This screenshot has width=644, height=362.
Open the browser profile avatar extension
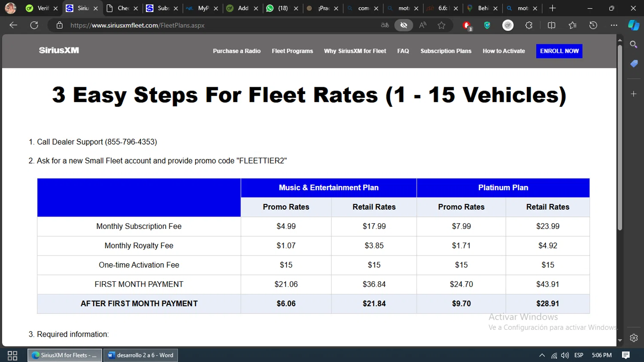coord(508,25)
